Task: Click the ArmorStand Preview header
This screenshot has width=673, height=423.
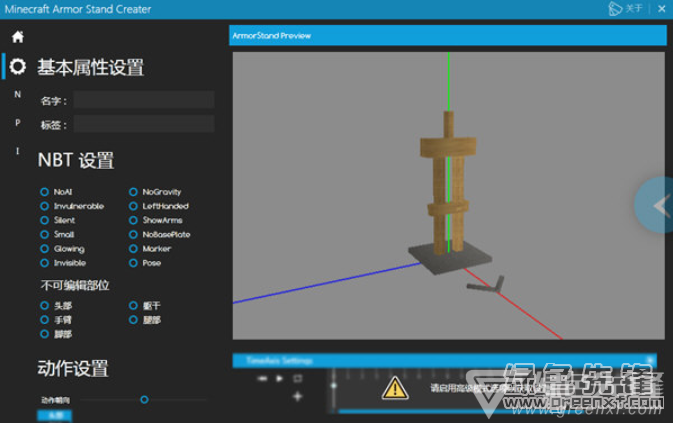Action: [x=448, y=35]
